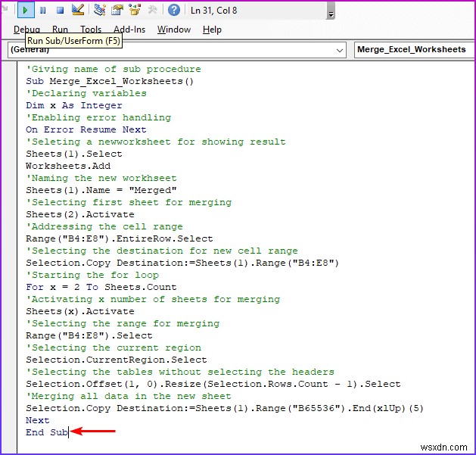
Task: Click the End Sub line
Action: pos(47,432)
